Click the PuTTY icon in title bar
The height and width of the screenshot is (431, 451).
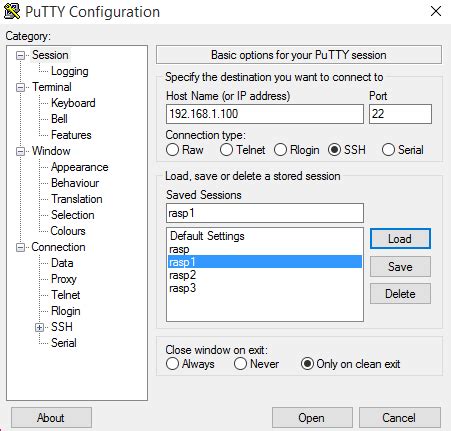12,11
